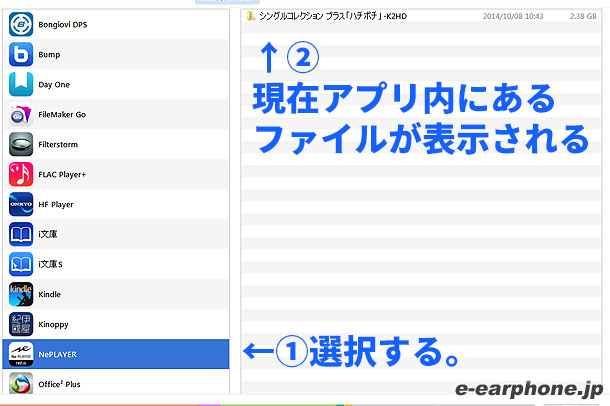Choose i文庫 label in the list

pos(47,234)
